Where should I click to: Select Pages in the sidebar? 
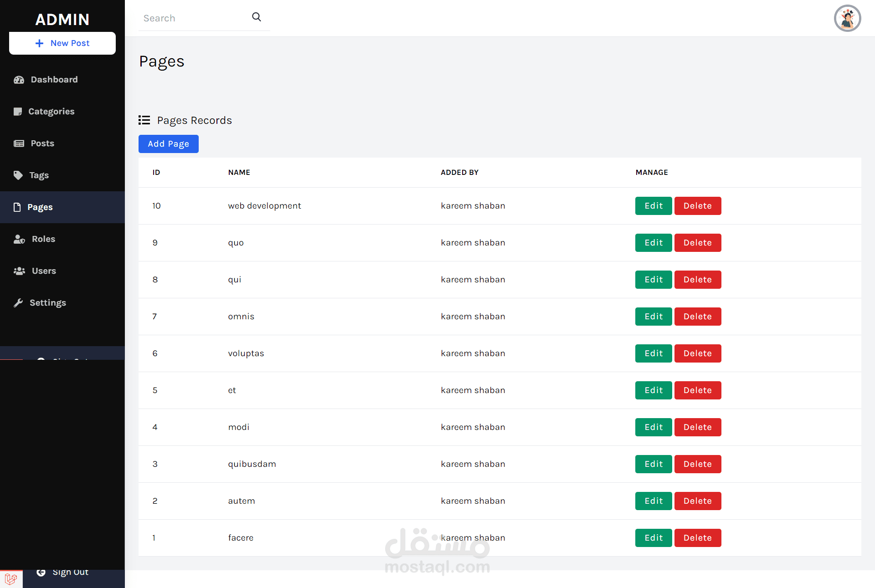(x=40, y=207)
